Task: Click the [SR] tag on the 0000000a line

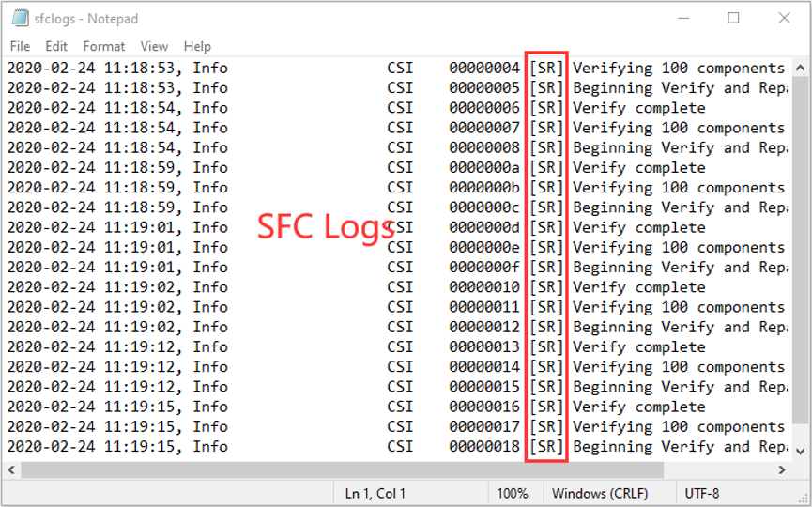Action: (x=546, y=168)
